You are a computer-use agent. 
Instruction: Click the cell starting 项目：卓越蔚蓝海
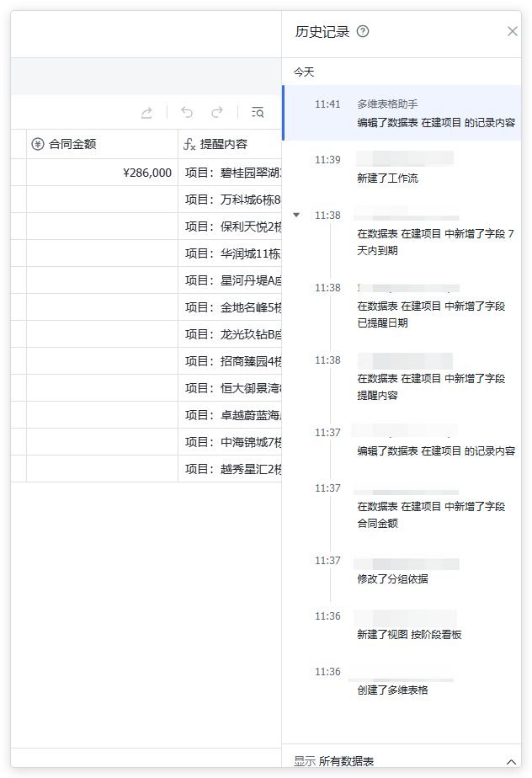click(230, 415)
